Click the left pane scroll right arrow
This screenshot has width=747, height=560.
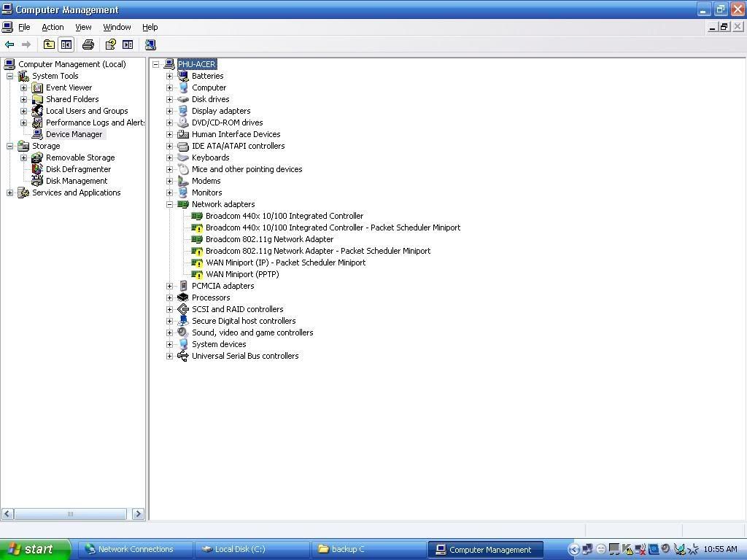pyautogui.click(x=138, y=514)
